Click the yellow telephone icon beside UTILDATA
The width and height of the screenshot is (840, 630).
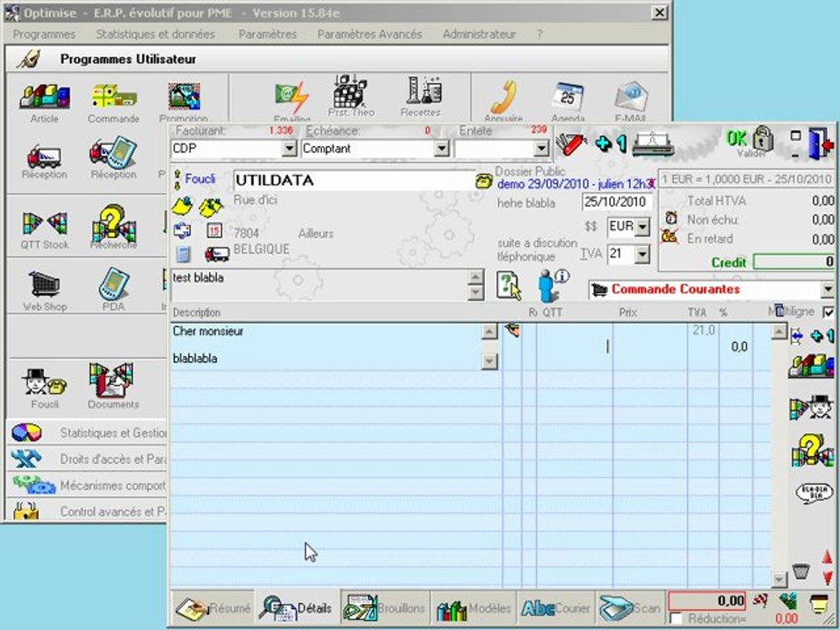click(x=483, y=180)
